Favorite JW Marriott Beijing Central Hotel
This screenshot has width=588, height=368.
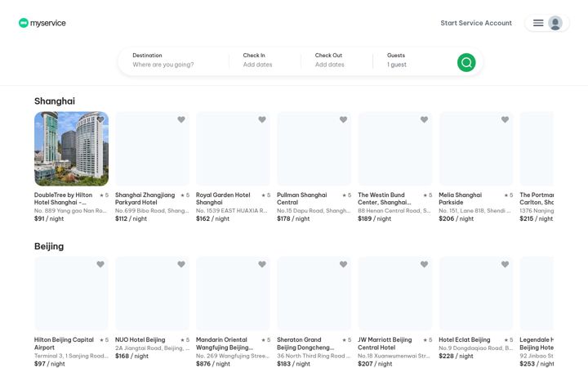[x=424, y=264]
